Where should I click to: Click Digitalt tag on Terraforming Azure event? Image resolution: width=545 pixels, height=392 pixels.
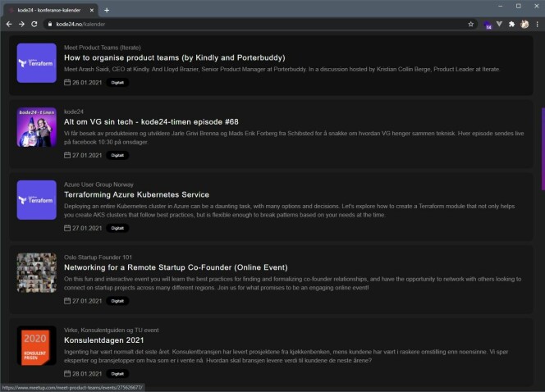coord(117,228)
